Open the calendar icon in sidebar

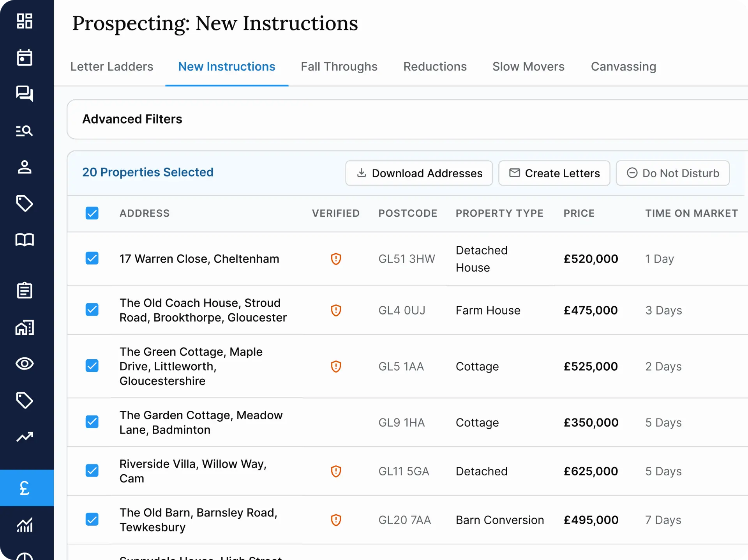(x=25, y=57)
